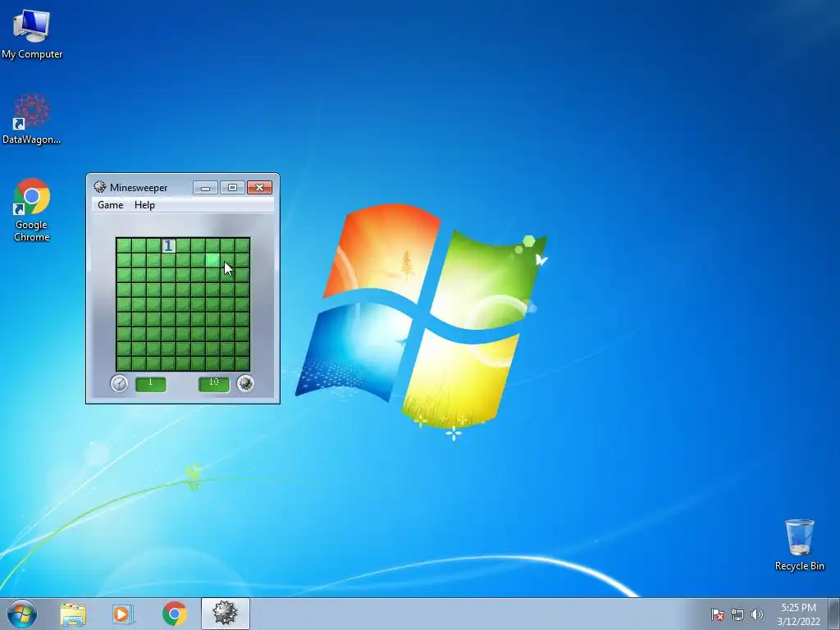Open Windows Explorer from the taskbar
The height and width of the screenshot is (630, 840).
[x=73, y=614]
